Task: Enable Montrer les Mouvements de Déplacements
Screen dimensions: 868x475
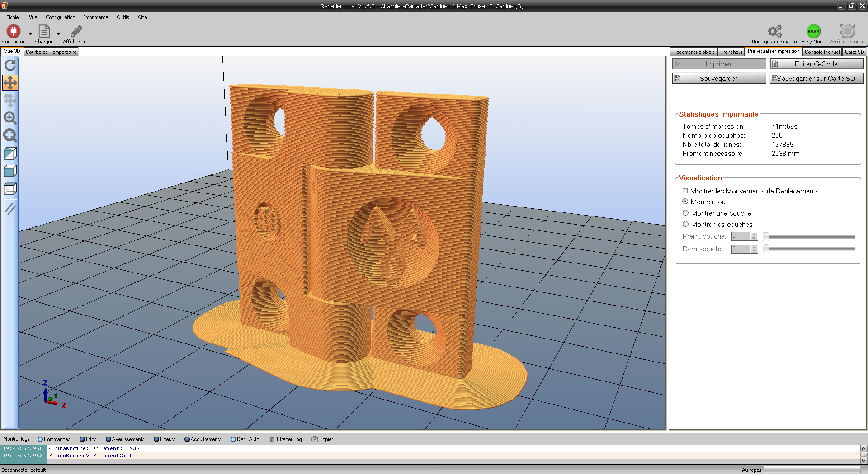Action: (x=685, y=191)
